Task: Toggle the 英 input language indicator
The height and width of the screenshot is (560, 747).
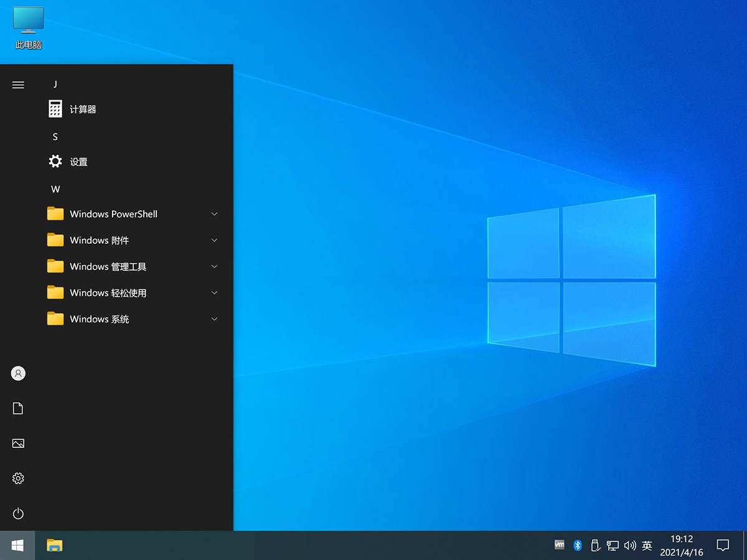Action: pos(647,546)
